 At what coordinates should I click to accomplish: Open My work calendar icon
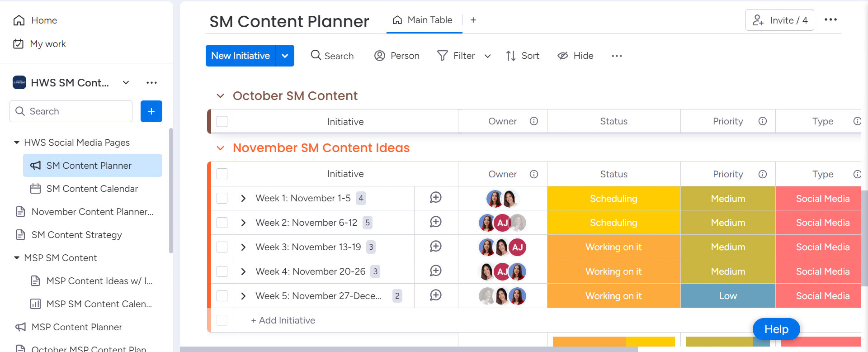(19, 44)
